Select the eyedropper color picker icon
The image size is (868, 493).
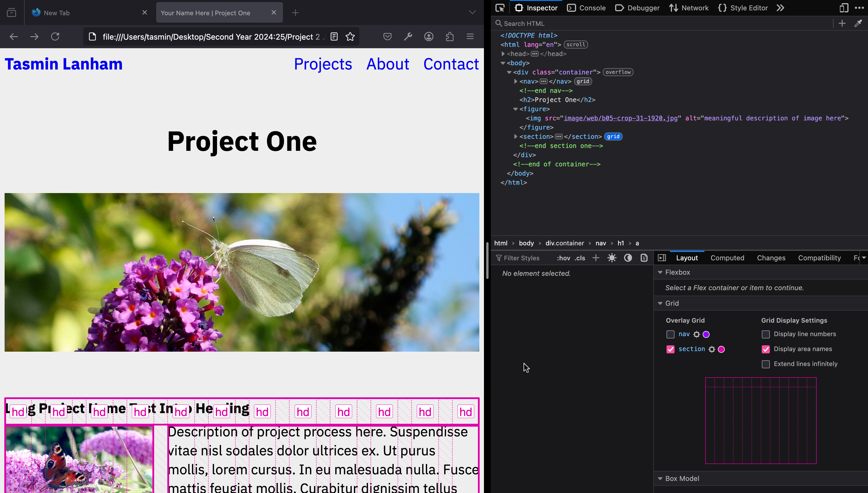[x=858, y=23]
